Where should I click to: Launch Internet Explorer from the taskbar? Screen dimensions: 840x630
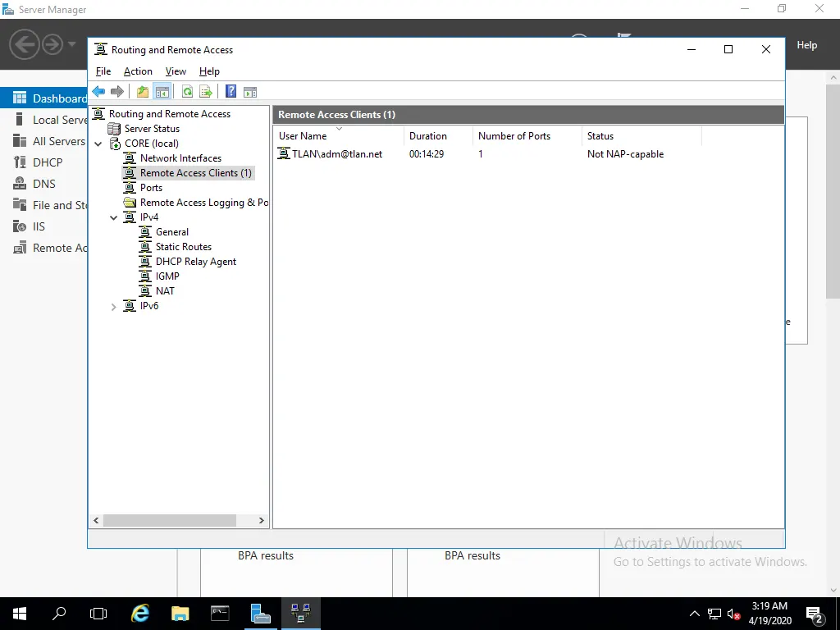tap(140, 614)
